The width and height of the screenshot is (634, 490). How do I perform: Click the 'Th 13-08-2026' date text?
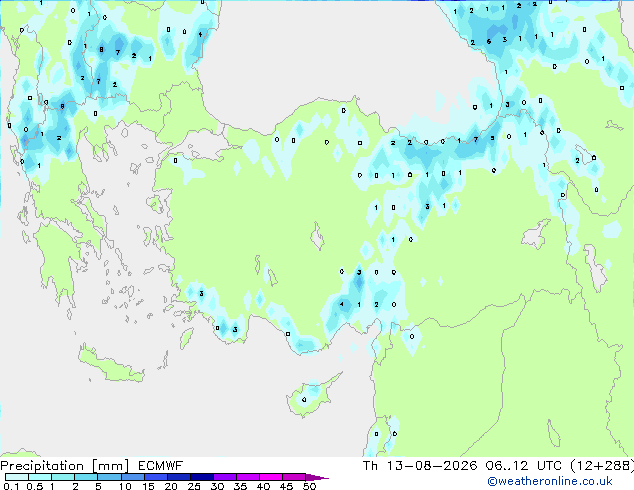pos(420,466)
